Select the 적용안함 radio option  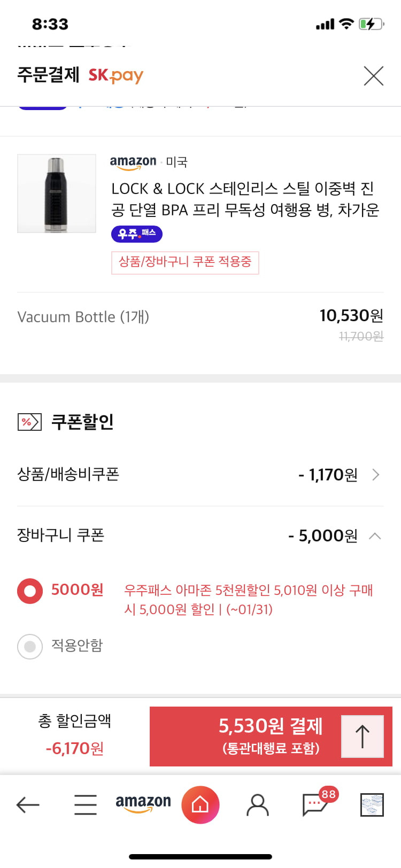point(30,646)
